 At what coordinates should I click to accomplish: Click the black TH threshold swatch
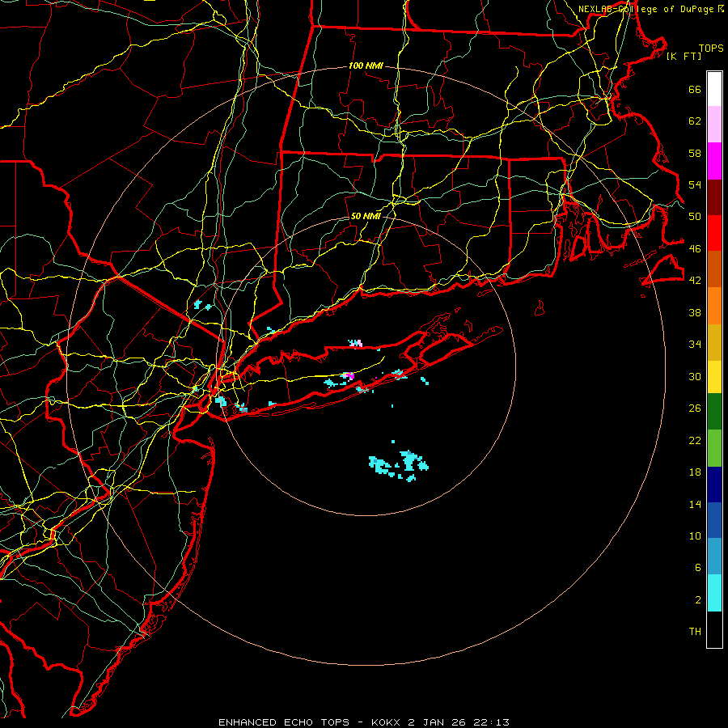[714, 629]
